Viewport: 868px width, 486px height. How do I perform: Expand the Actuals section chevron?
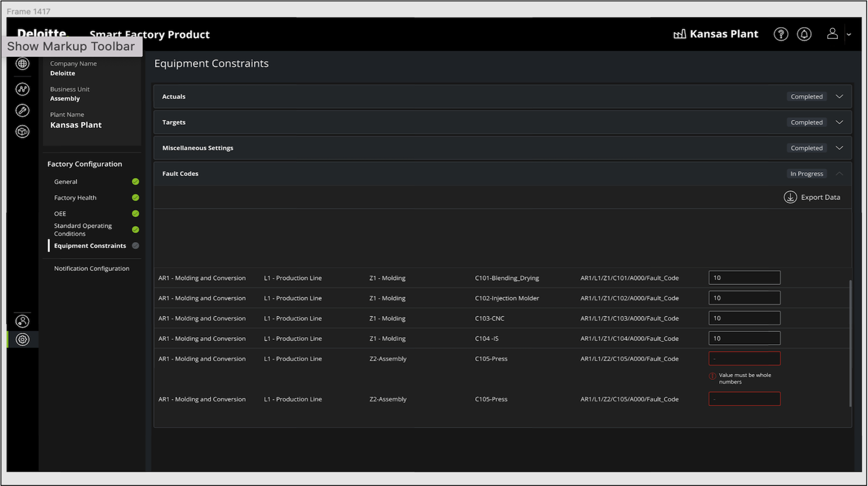pyautogui.click(x=839, y=97)
